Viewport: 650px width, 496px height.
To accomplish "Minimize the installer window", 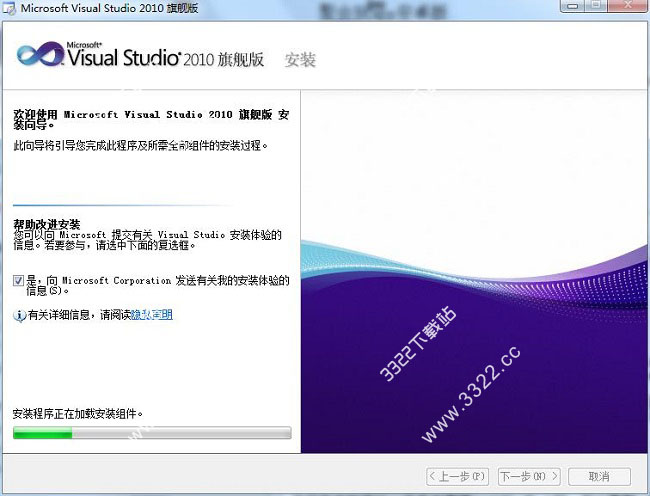I will click(x=573, y=5).
